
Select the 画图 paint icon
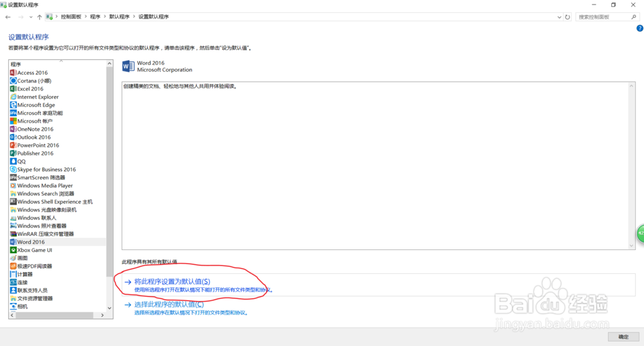click(13, 258)
